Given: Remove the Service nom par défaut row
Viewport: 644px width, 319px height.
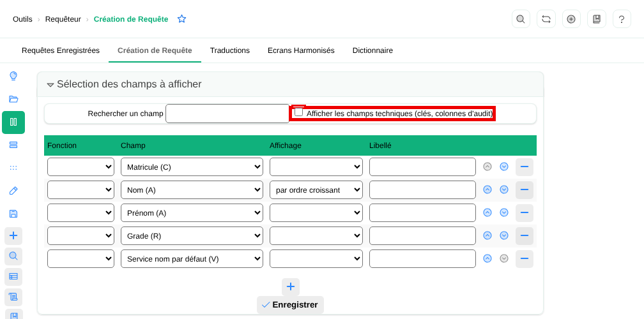Looking at the screenshot, I should click(x=525, y=259).
